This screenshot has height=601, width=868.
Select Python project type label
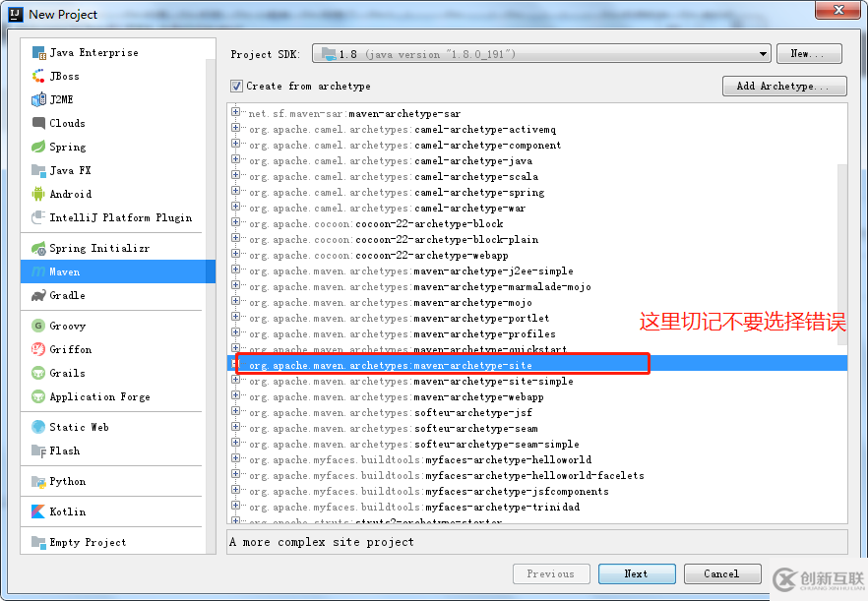tap(68, 481)
